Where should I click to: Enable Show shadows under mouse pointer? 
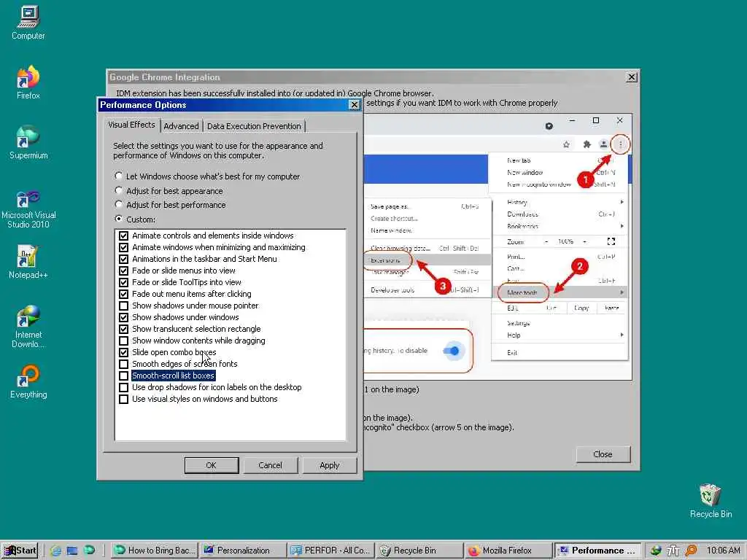coord(124,306)
